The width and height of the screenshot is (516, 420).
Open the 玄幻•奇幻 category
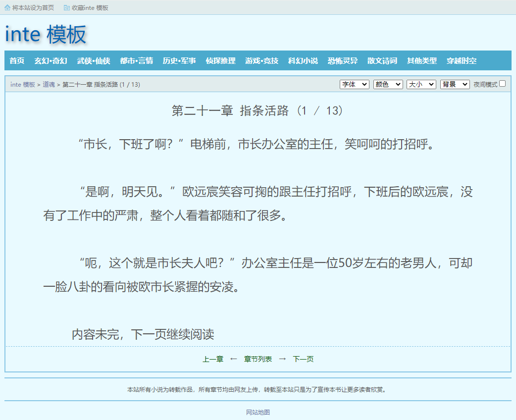click(x=51, y=60)
